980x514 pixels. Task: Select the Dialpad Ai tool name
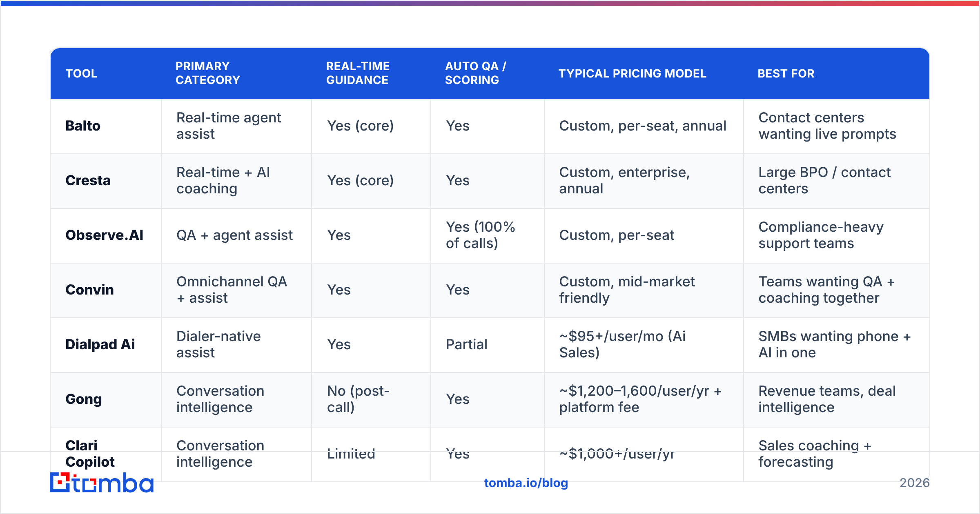[100, 344]
